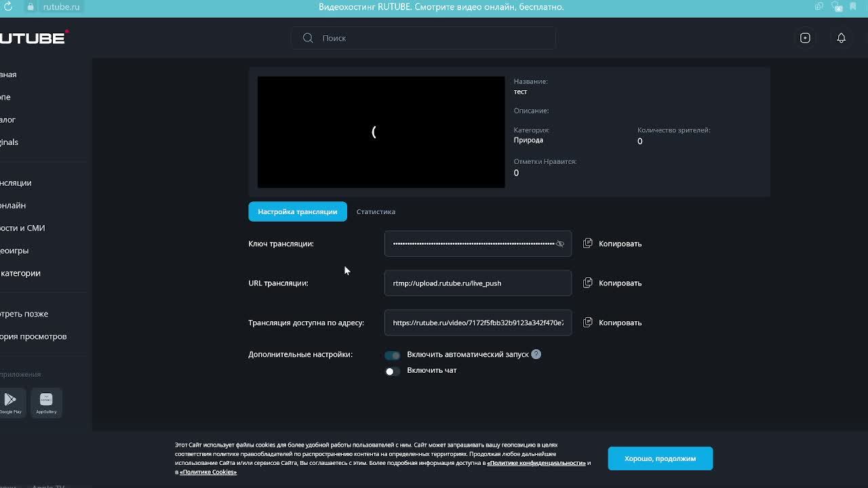The height and width of the screenshot is (488, 868).
Task: Click the RUTUBE logo
Action: pyautogui.click(x=34, y=38)
